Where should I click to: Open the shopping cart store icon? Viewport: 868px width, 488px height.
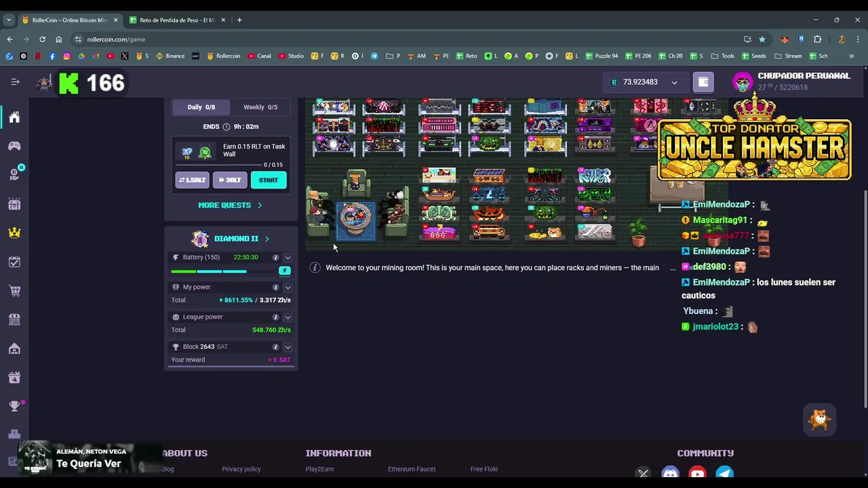[14, 291]
